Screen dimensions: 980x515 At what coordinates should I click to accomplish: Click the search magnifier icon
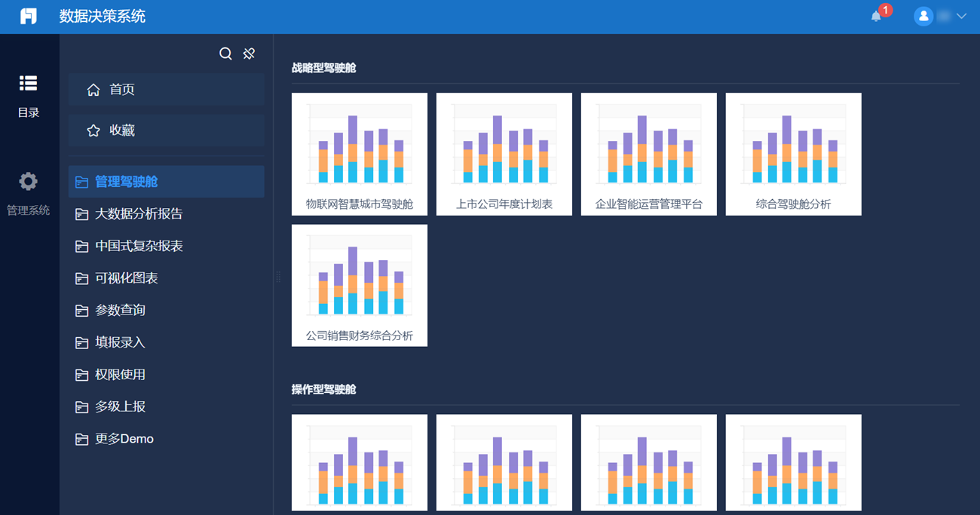coord(225,54)
